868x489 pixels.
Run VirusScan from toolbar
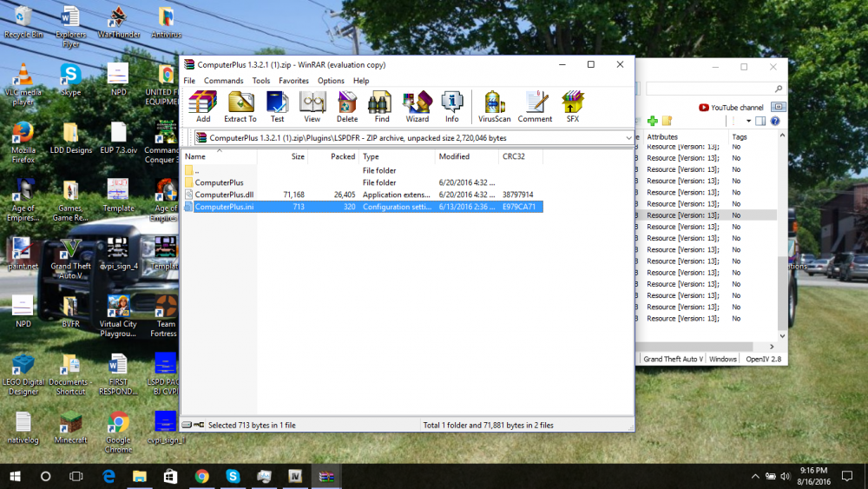coord(495,106)
